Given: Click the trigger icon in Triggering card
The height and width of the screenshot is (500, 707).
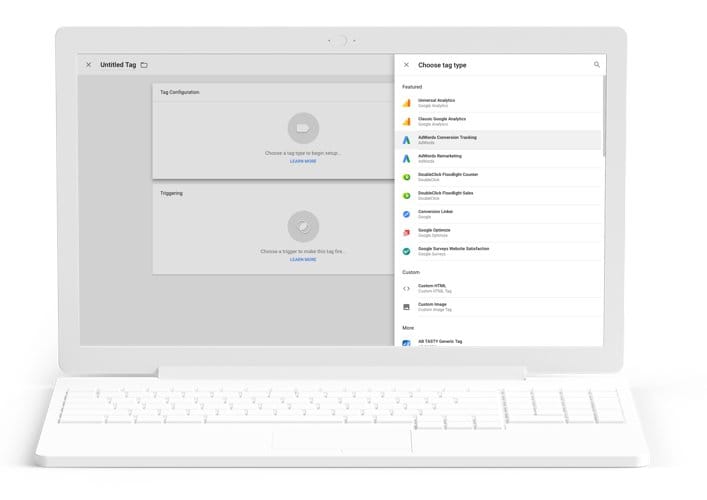Looking at the screenshot, I should click(303, 226).
